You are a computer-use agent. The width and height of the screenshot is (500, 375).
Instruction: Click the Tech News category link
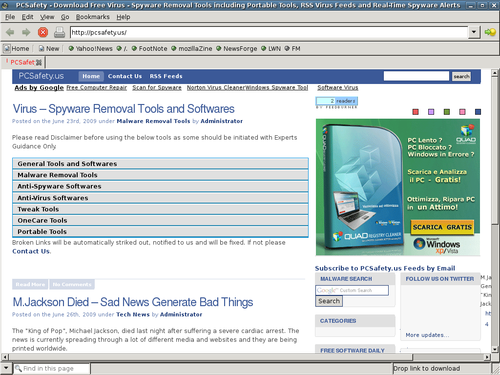pos(133,314)
